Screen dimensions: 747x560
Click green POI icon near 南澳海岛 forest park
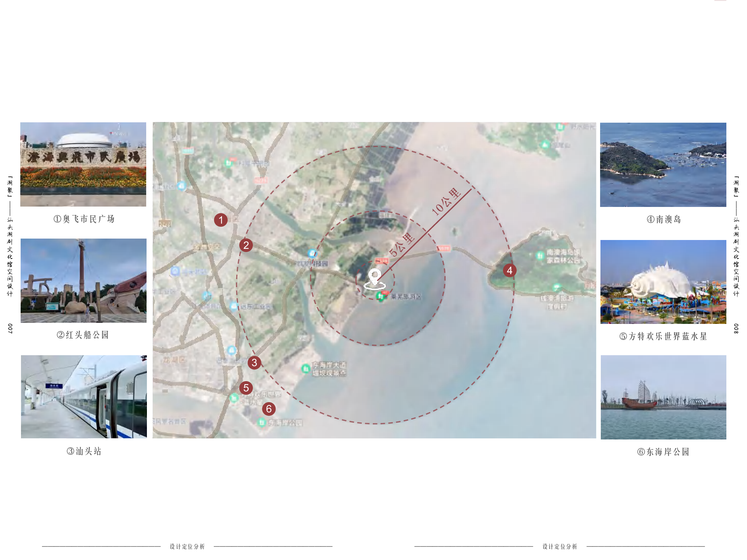(x=540, y=255)
